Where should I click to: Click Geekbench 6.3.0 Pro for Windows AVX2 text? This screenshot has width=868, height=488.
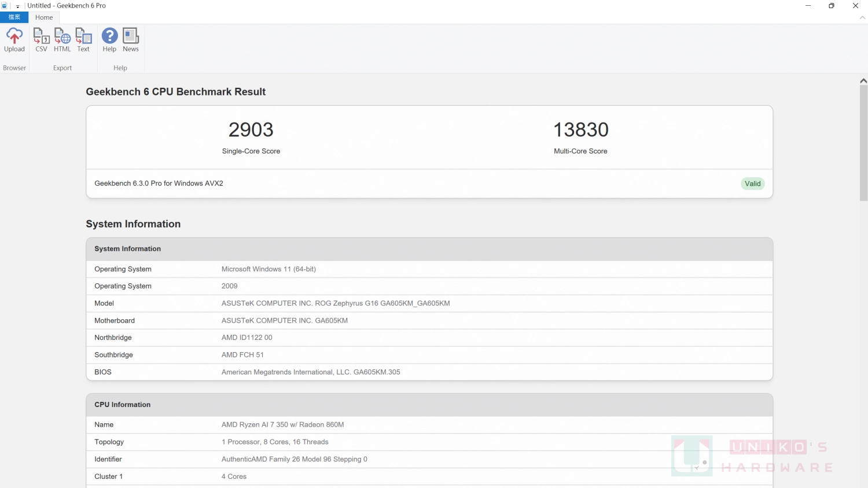pos(159,183)
